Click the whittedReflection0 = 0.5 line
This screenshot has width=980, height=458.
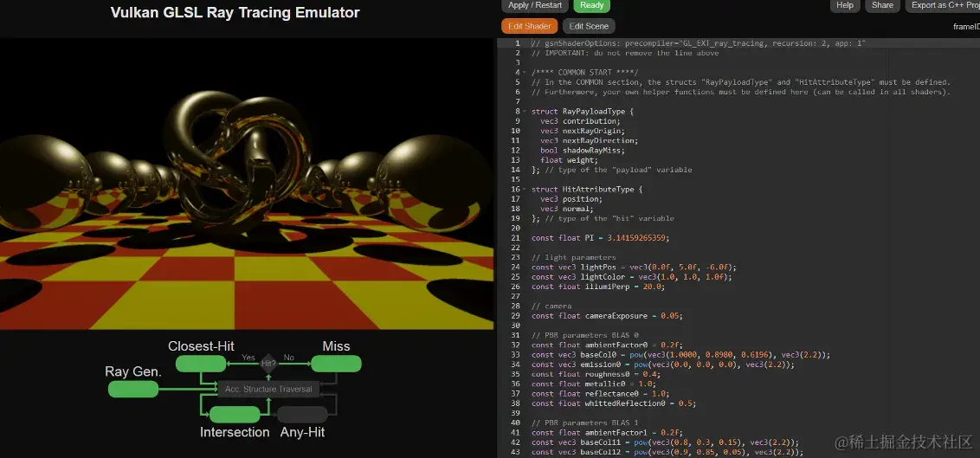pos(614,403)
